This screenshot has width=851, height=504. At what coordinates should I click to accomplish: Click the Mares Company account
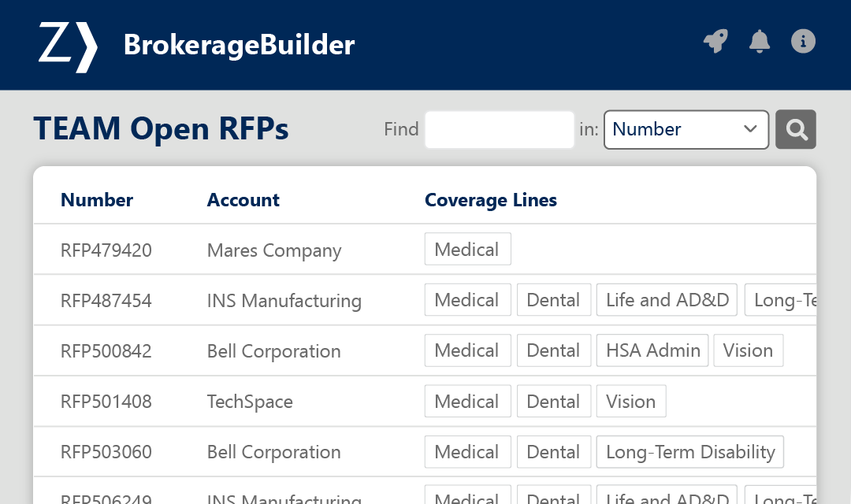[274, 250]
